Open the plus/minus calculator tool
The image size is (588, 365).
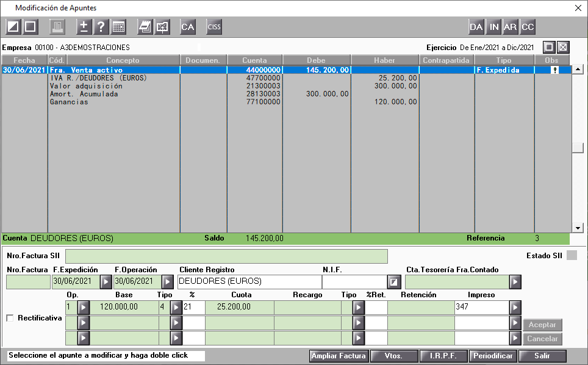[x=84, y=27]
